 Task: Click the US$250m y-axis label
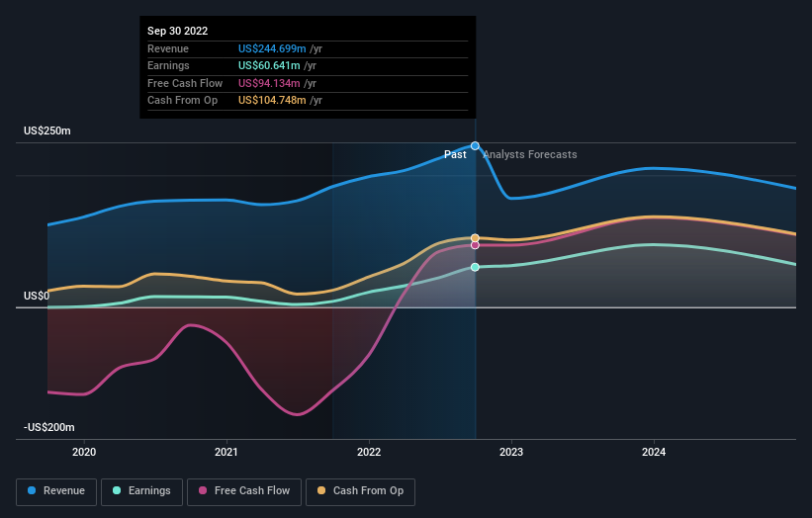(x=47, y=130)
